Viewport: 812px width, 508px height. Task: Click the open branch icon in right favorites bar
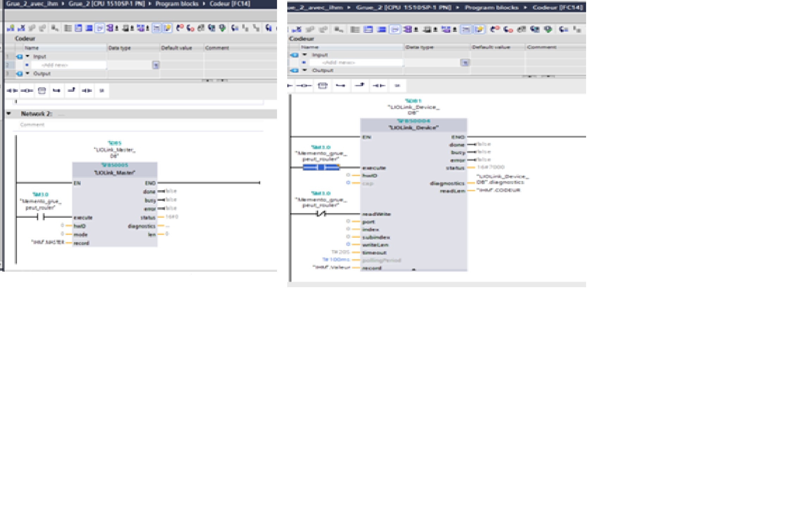pos(340,86)
